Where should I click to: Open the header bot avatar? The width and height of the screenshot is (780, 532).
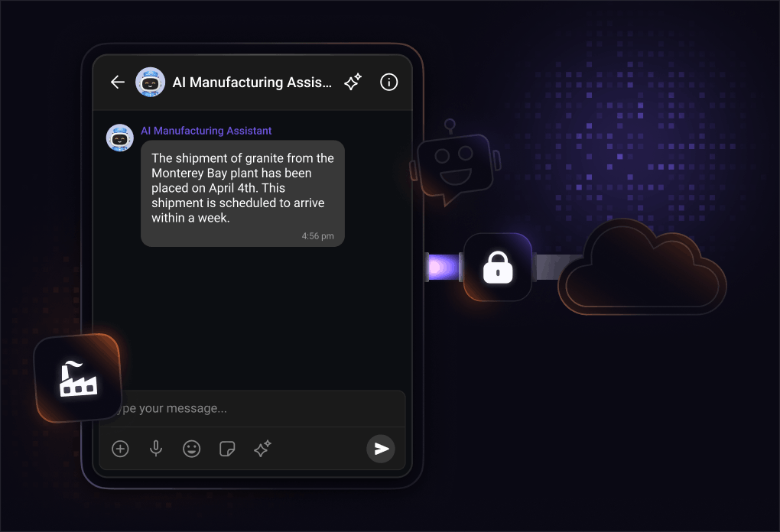point(150,82)
